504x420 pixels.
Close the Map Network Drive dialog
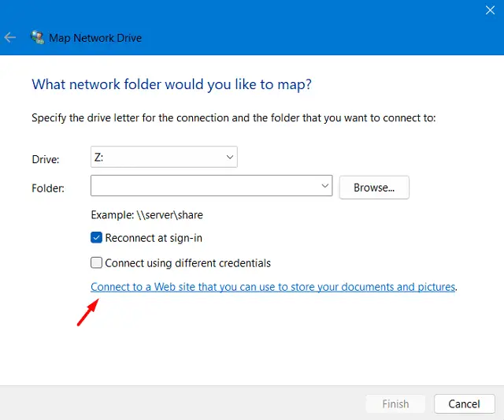click(x=490, y=10)
